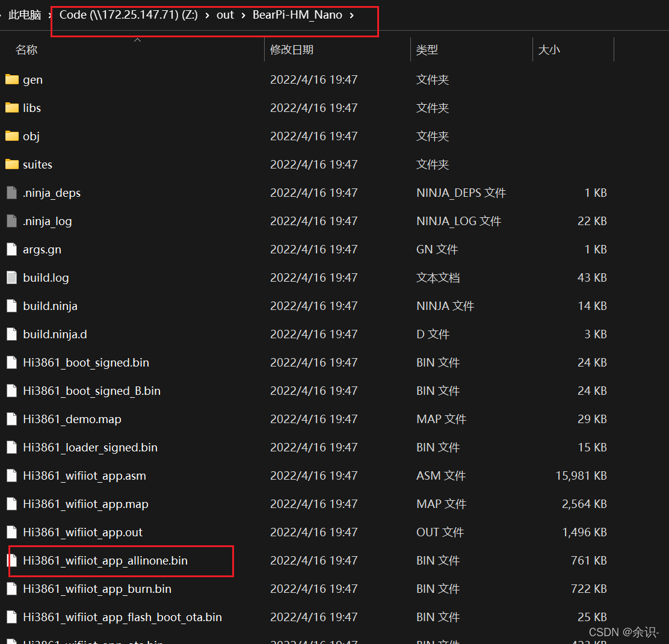Click the Hi3861_wifiiot_app_burn.bin file icon
This screenshot has height=644, width=669.
coord(12,589)
